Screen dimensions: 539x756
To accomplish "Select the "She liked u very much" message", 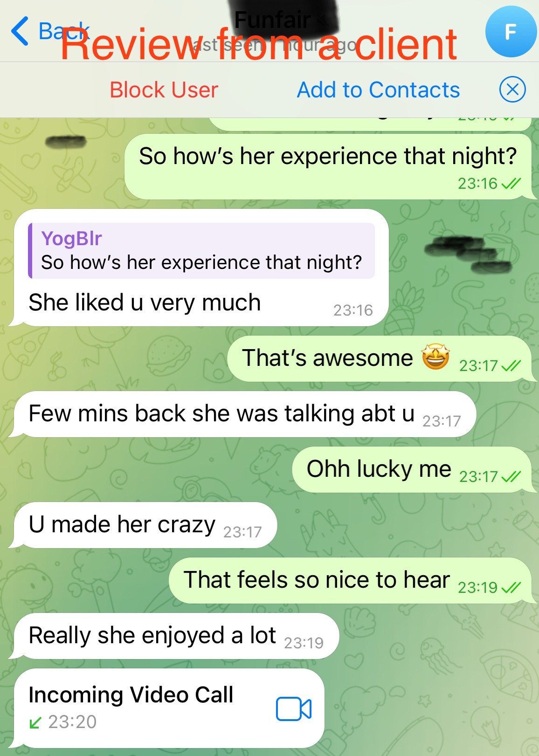I will tap(145, 302).
